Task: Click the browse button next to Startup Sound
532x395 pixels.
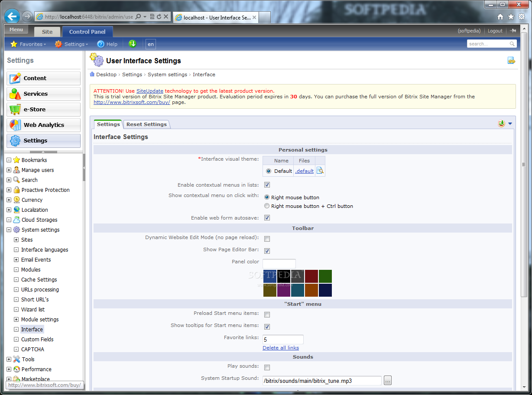Action: pyautogui.click(x=388, y=381)
